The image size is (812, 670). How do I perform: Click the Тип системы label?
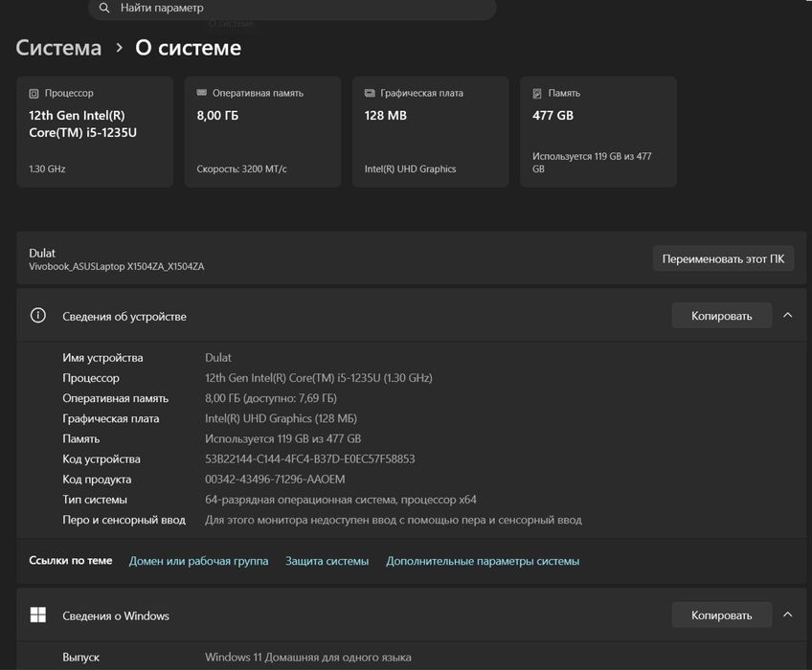click(x=95, y=500)
